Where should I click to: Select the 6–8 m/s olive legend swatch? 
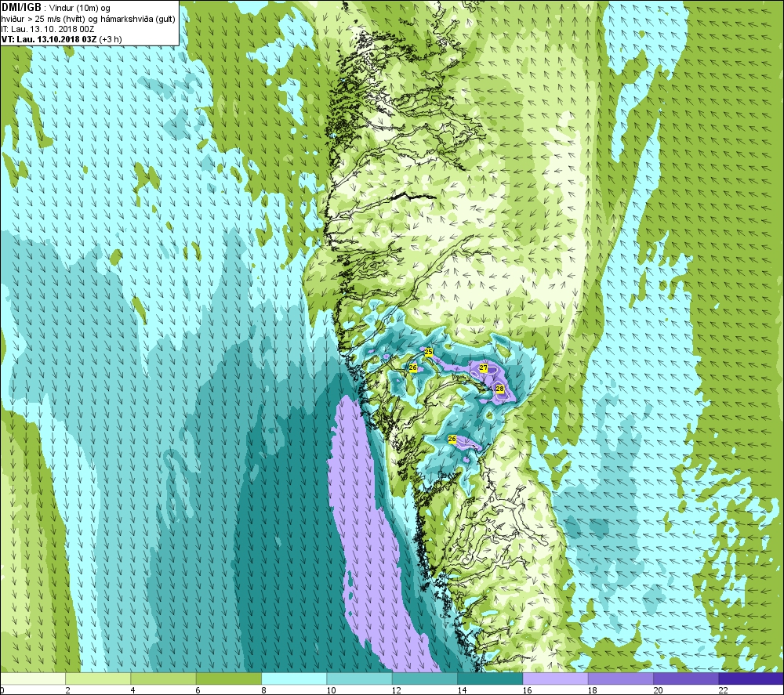(228, 679)
